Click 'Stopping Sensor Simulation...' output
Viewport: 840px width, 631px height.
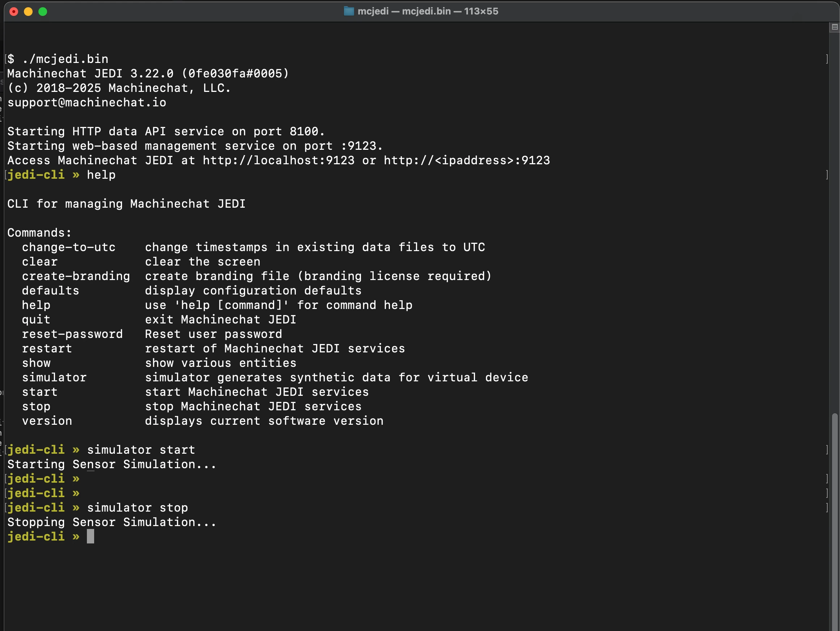click(112, 522)
